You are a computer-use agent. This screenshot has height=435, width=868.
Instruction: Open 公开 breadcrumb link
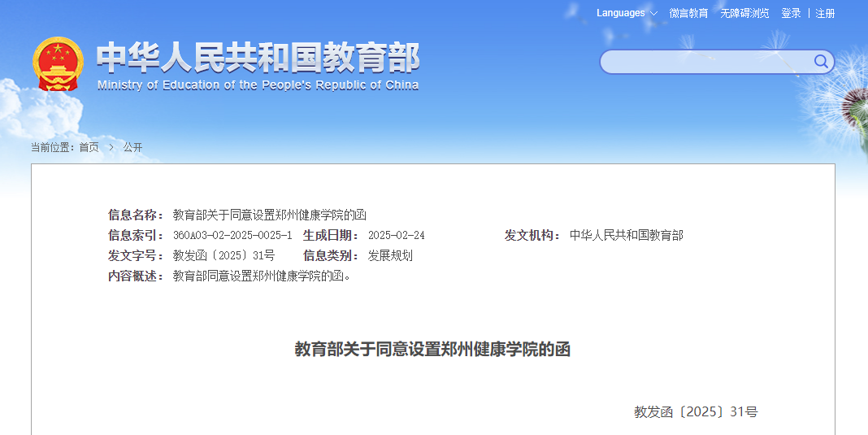[132, 147]
